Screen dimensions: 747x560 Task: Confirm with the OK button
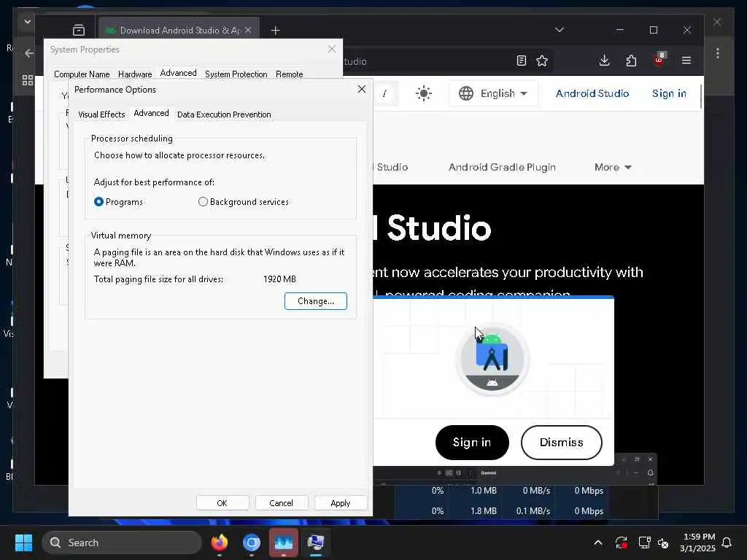tap(222, 503)
